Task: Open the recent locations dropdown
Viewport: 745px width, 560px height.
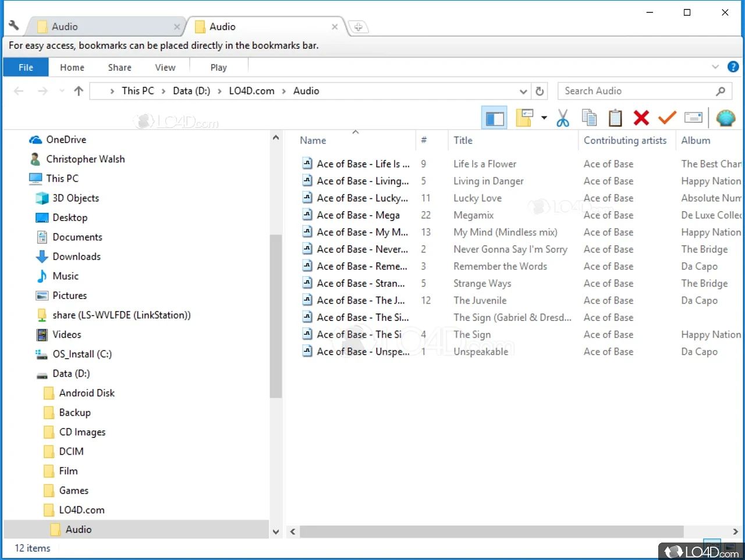Action: [62, 91]
